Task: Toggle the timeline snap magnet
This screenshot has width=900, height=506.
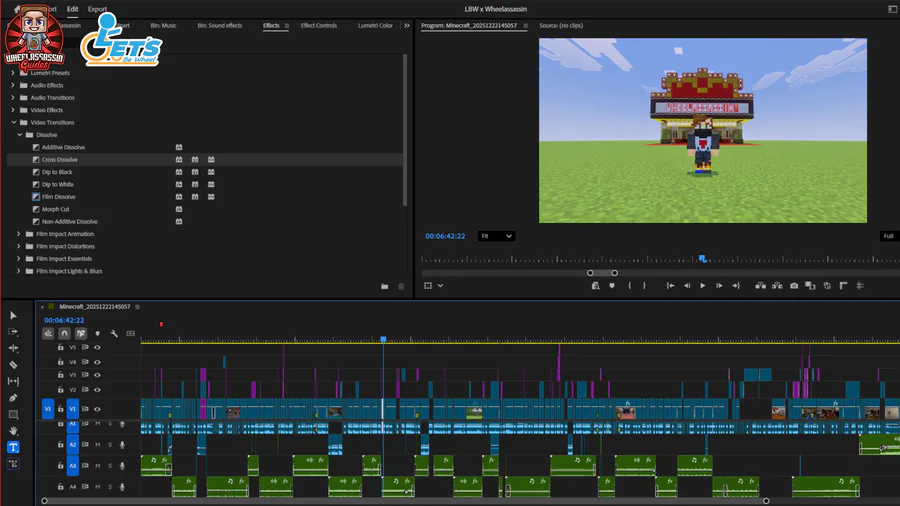Action: tap(64, 333)
